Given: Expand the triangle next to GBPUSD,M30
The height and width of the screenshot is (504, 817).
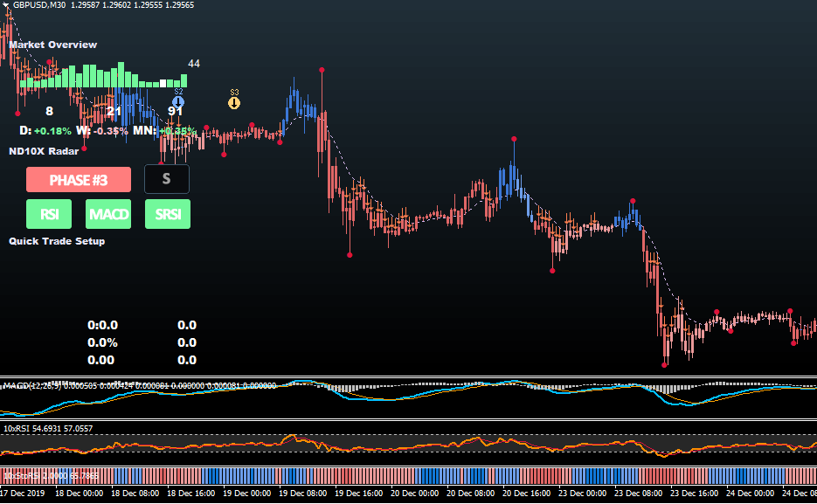Looking at the screenshot, I should (4, 5).
